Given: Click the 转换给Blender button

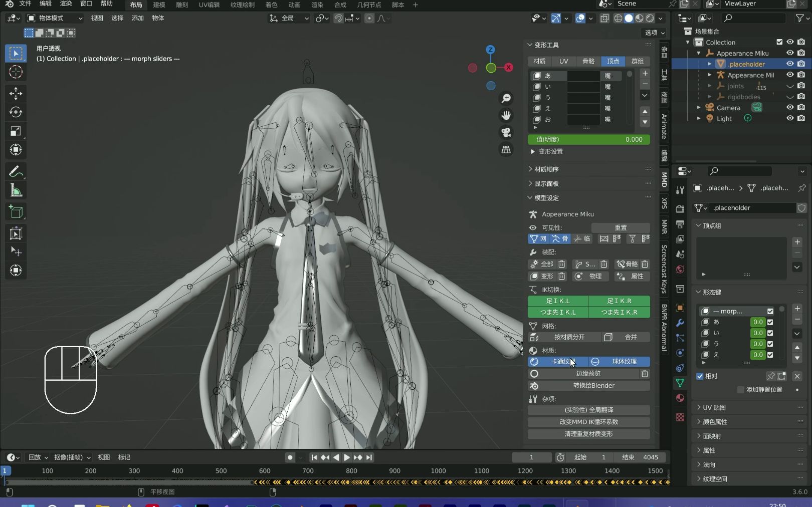Looking at the screenshot, I should 593,386.
